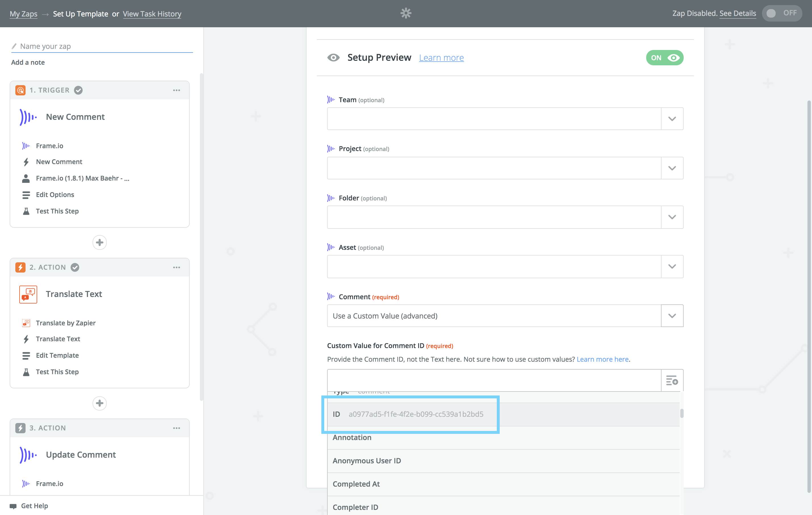The image size is (812, 515).
Task: Expand the Project dropdown arrow
Action: click(672, 168)
